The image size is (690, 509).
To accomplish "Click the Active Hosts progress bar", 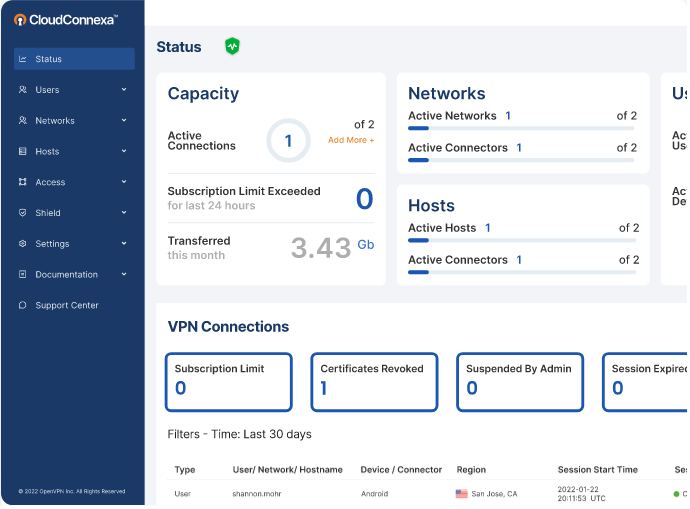I will 522,240.
